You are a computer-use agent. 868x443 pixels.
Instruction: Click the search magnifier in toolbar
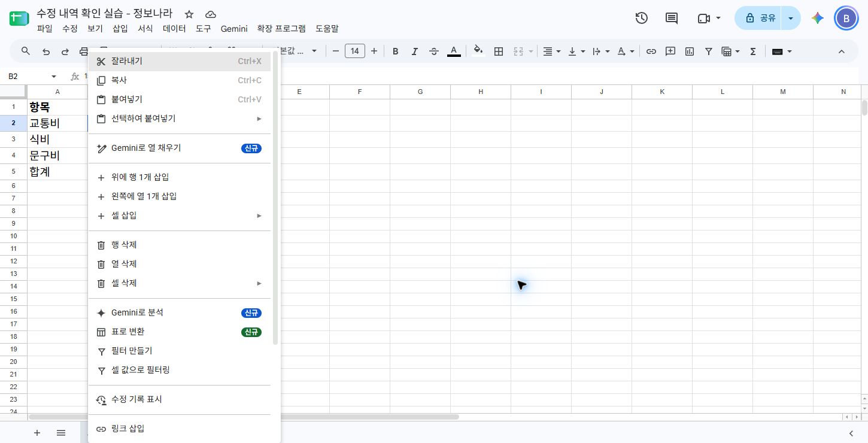(x=26, y=51)
